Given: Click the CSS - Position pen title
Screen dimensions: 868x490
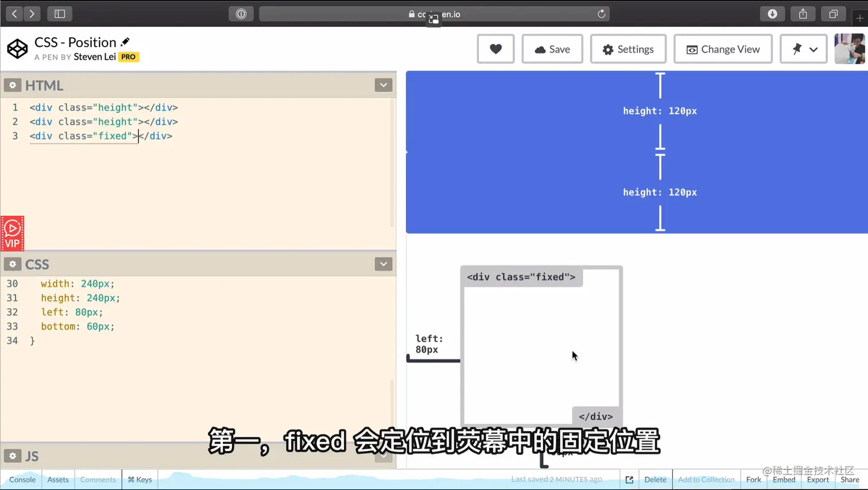Looking at the screenshot, I should click(x=75, y=42).
